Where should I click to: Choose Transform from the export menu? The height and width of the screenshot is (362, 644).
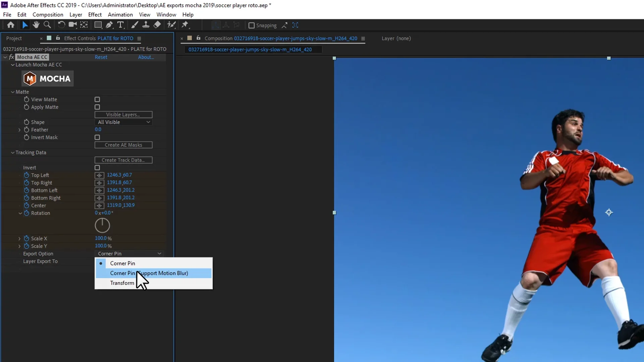click(x=122, y=283)
